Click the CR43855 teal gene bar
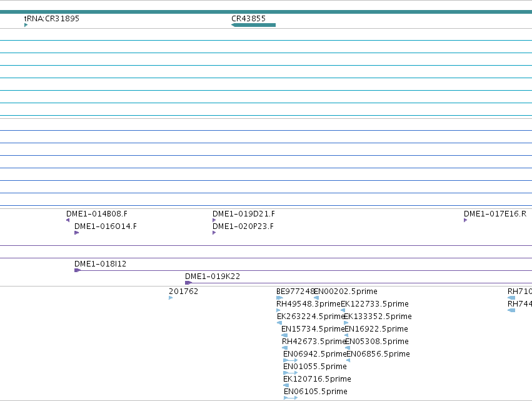 coord(253,25)
